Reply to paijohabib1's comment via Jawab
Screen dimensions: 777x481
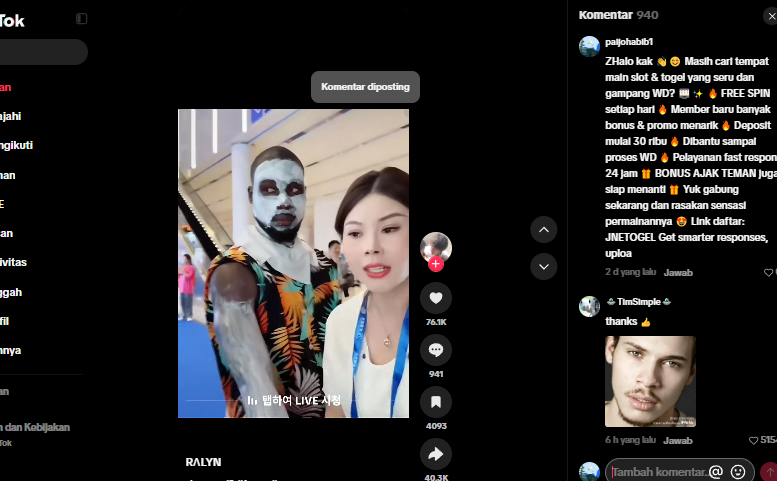(x=678, y=272)
